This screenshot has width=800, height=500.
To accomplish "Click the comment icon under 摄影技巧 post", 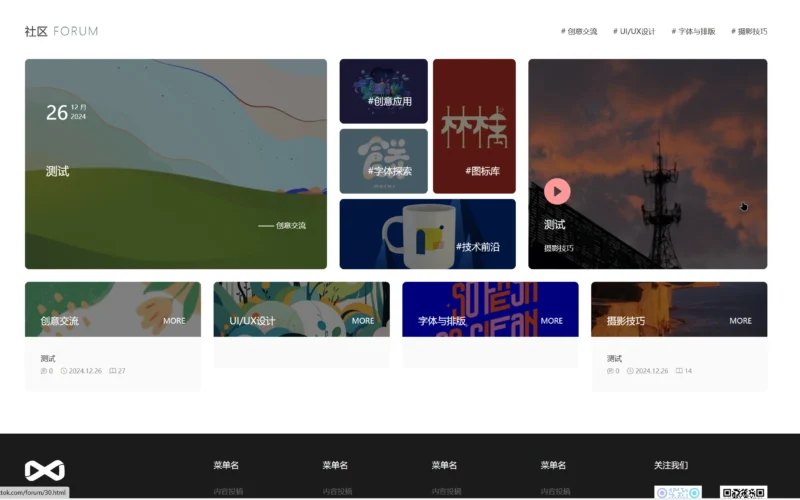I will [679, 371].
